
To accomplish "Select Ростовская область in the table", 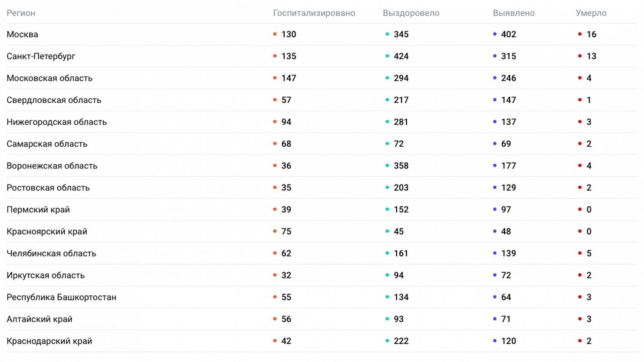I will tap(48, 187).
